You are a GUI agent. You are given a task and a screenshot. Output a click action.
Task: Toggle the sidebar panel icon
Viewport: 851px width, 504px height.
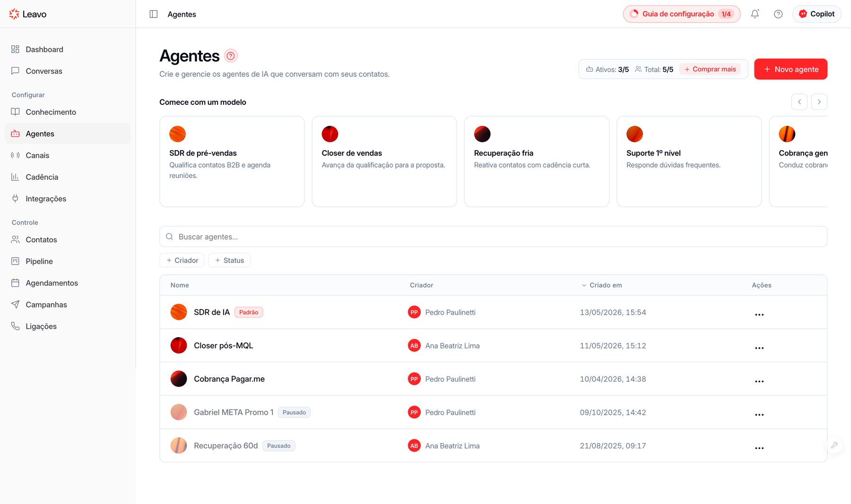pyautogui.click(x=153, y=14)
